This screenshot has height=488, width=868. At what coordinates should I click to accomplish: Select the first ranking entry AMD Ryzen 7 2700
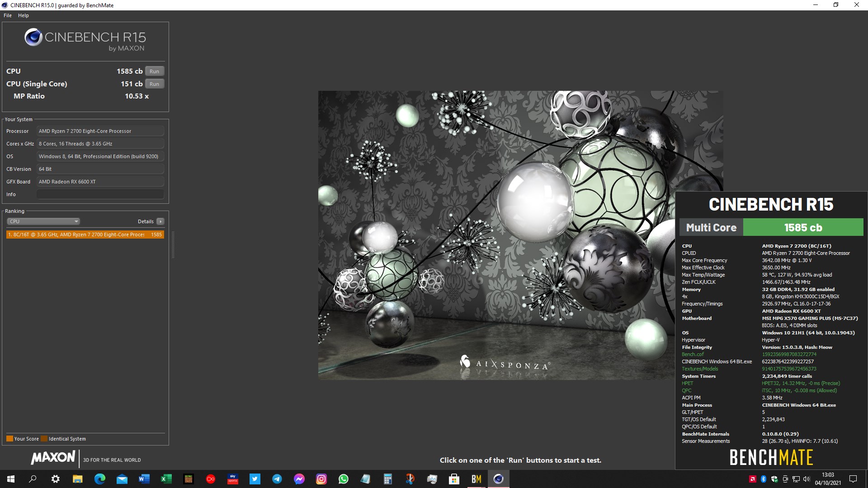pos(85,235)
